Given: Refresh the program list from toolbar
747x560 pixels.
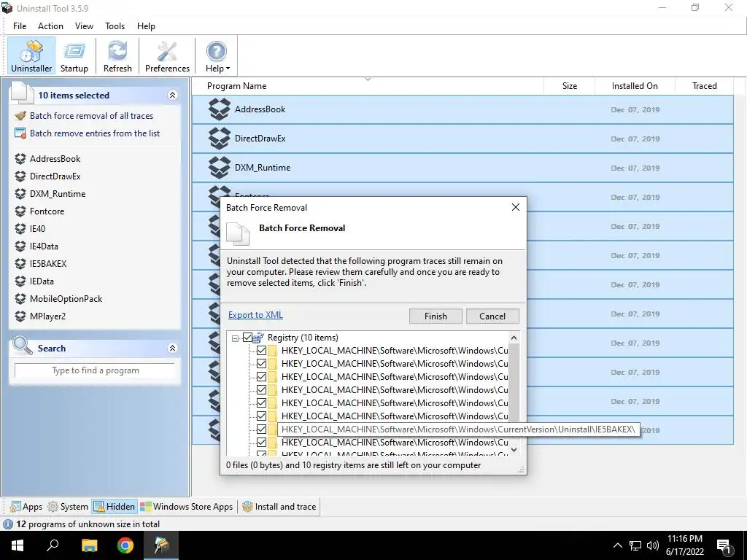Looking at the screenshot, I should coord(117,55).
